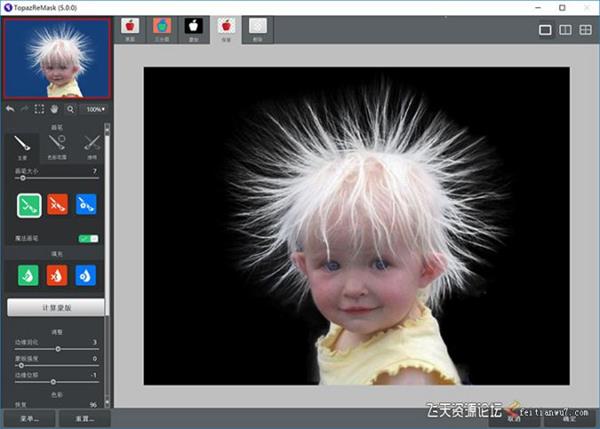
Task: Select the blue compute brush
Action: (87, 205)
